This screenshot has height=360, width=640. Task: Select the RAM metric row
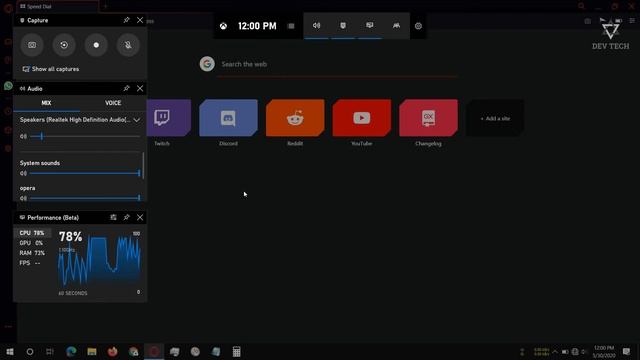click(x=33, y=253)
